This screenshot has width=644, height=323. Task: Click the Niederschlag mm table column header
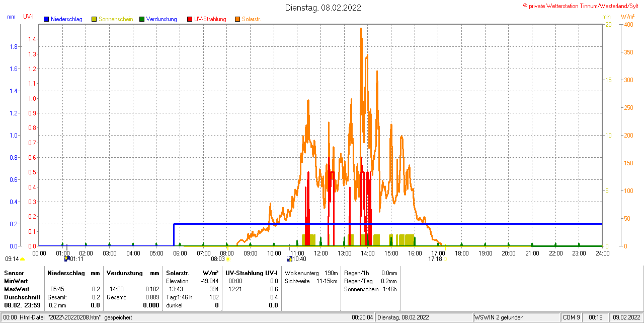(x=74, y=273)
